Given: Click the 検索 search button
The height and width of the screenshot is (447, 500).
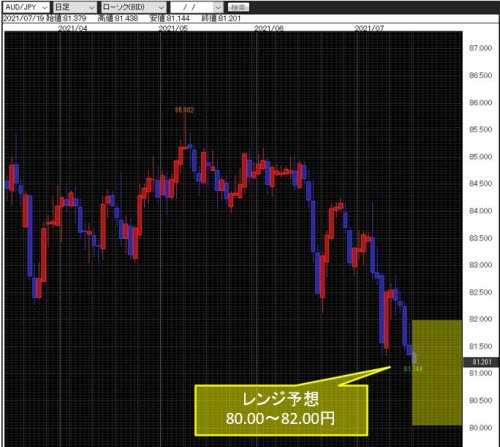Looking at the screenshot, I should coord(238,7).
